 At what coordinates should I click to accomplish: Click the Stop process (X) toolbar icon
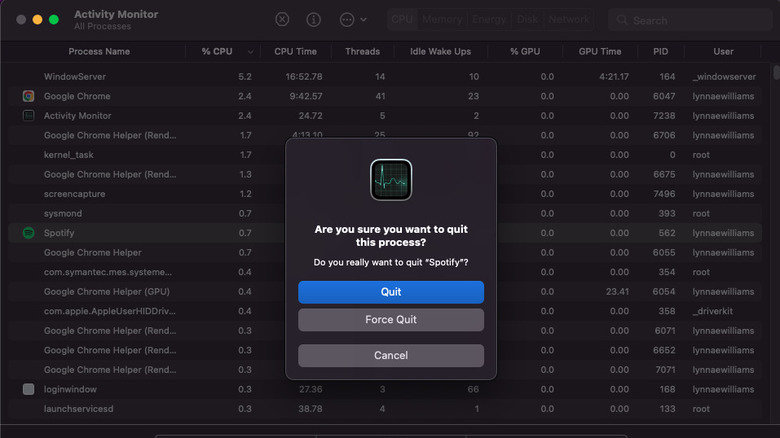coord(282,19)
